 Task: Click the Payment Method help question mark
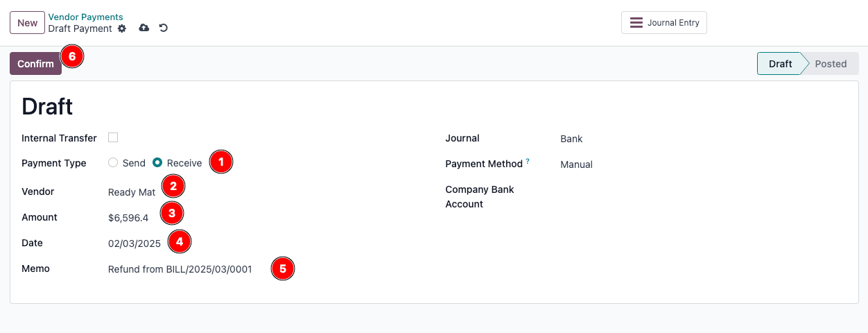528,162
